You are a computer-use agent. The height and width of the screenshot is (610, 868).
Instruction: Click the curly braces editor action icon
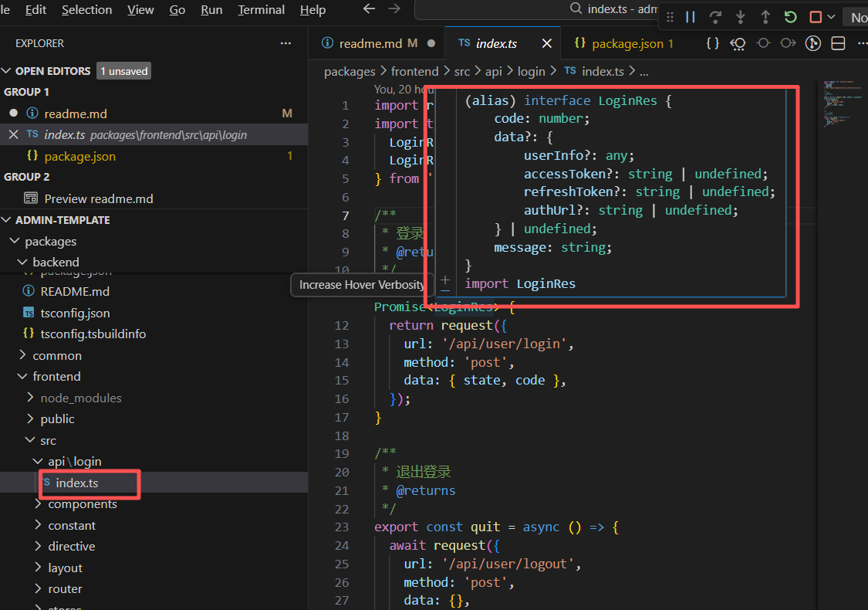713,43
